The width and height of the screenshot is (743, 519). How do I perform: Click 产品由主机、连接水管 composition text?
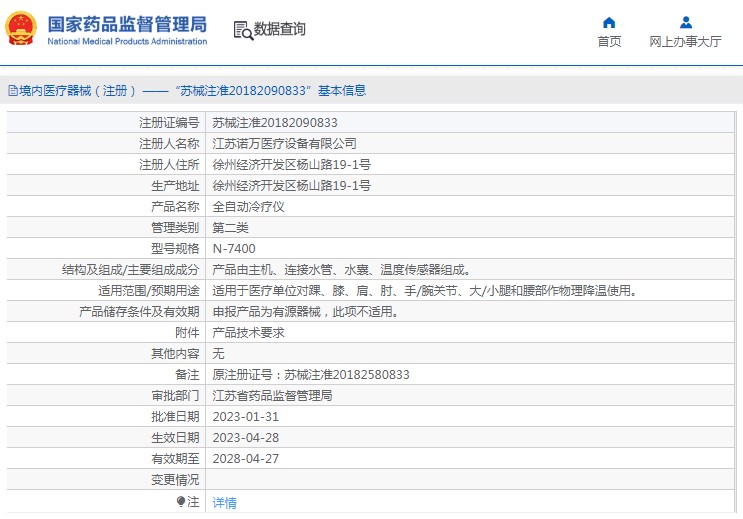[x=342, y=270]
